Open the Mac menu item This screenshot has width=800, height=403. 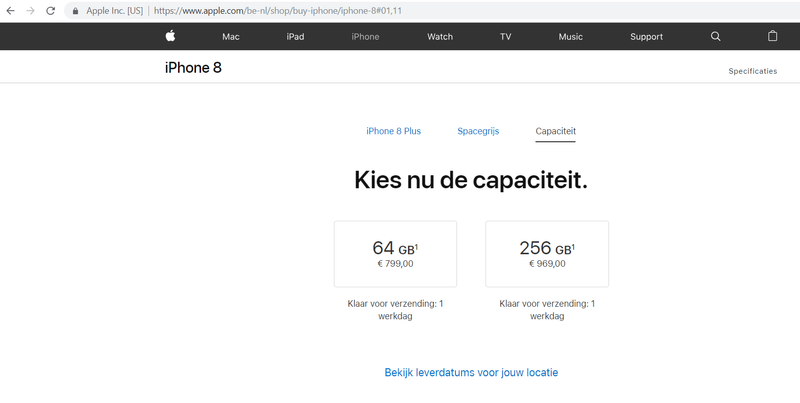coord(231,37)
